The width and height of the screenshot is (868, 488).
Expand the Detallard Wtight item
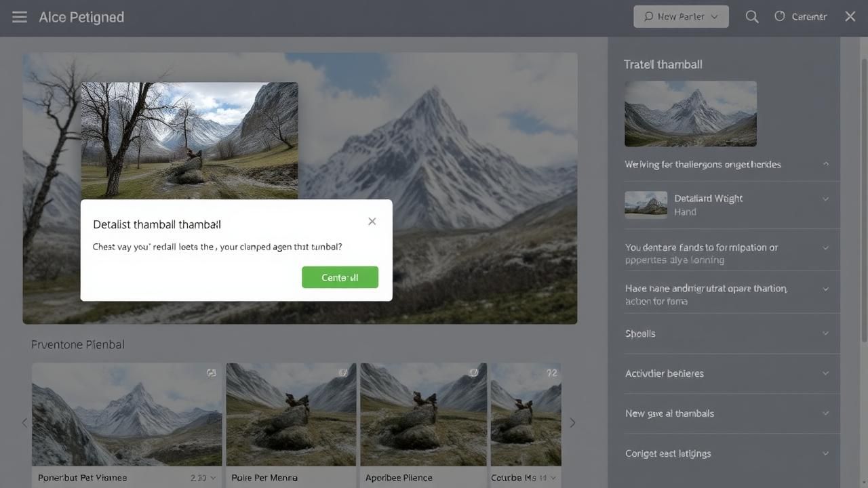pos(825,199)
